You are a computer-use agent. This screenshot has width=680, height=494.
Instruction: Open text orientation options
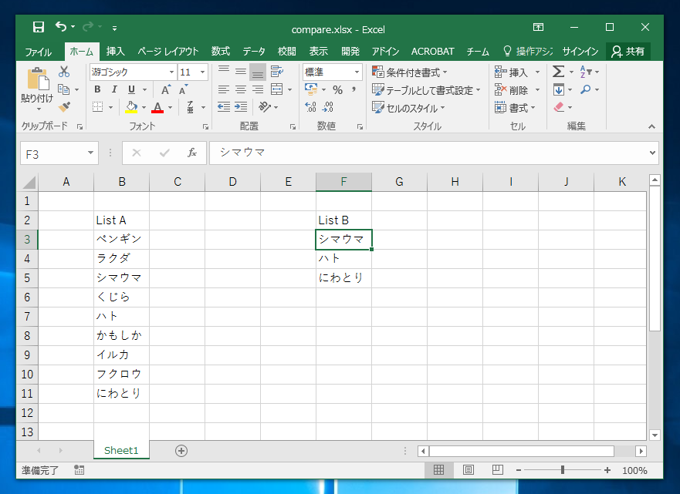coord(264,107)
